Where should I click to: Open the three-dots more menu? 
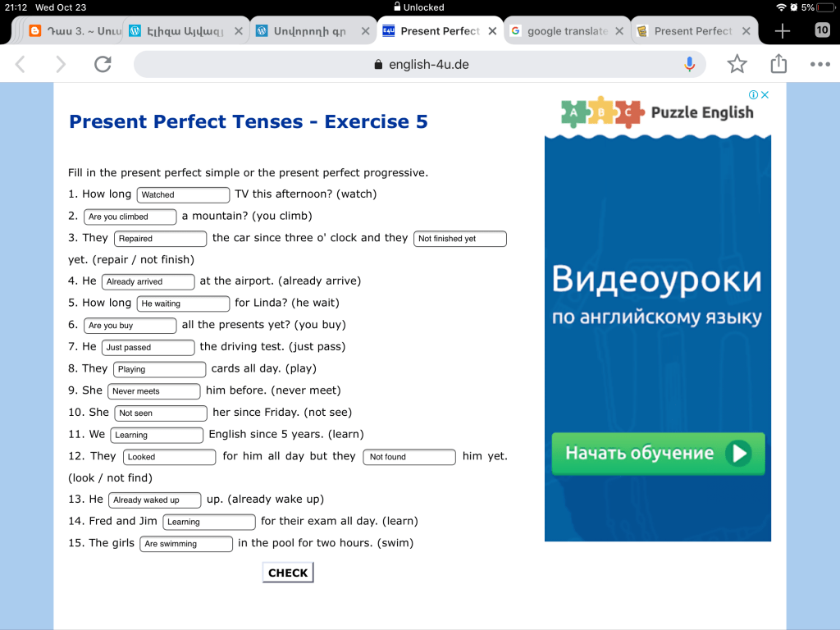tap(819, 64)
